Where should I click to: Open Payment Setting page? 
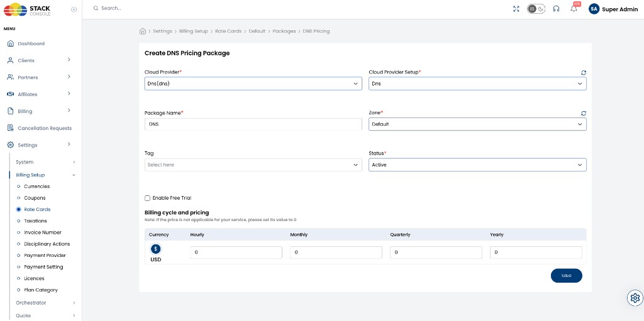coord(43,267)
